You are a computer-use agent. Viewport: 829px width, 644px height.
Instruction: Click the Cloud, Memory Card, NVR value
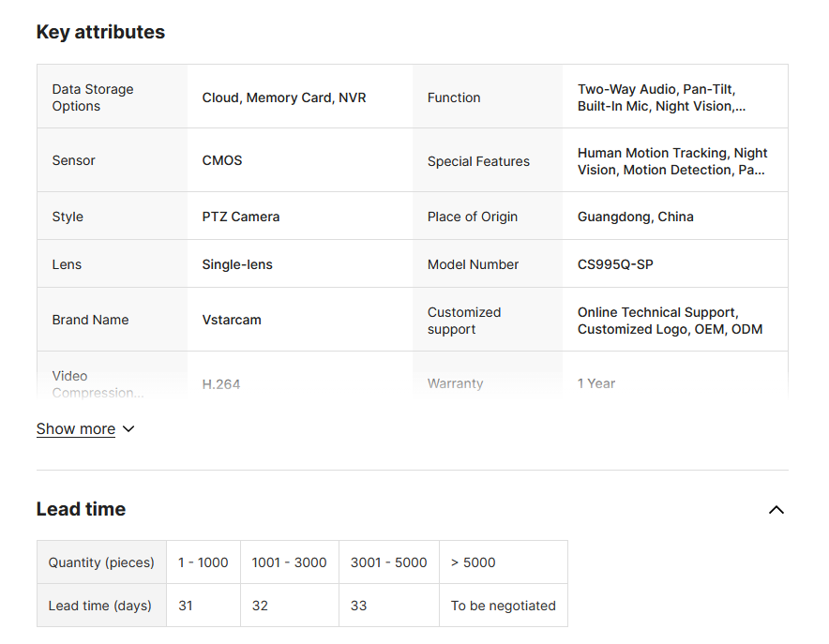pos(284,97)
